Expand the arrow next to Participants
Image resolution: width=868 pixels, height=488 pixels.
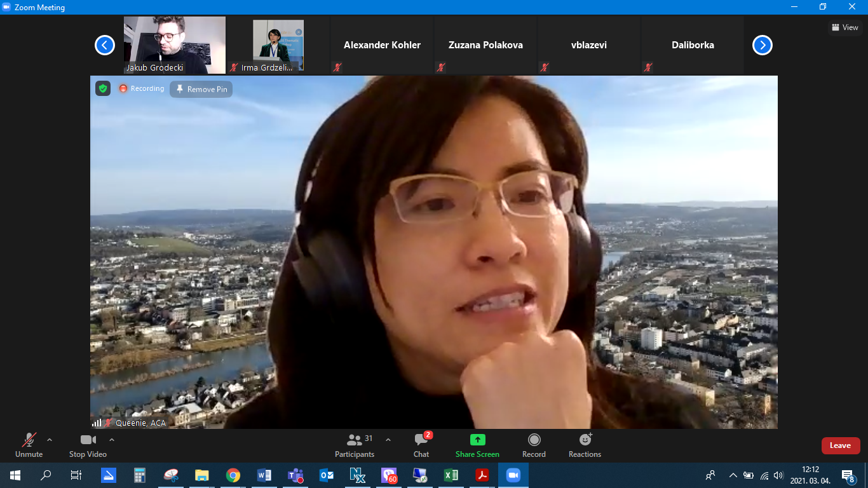[x=388, y=440]
